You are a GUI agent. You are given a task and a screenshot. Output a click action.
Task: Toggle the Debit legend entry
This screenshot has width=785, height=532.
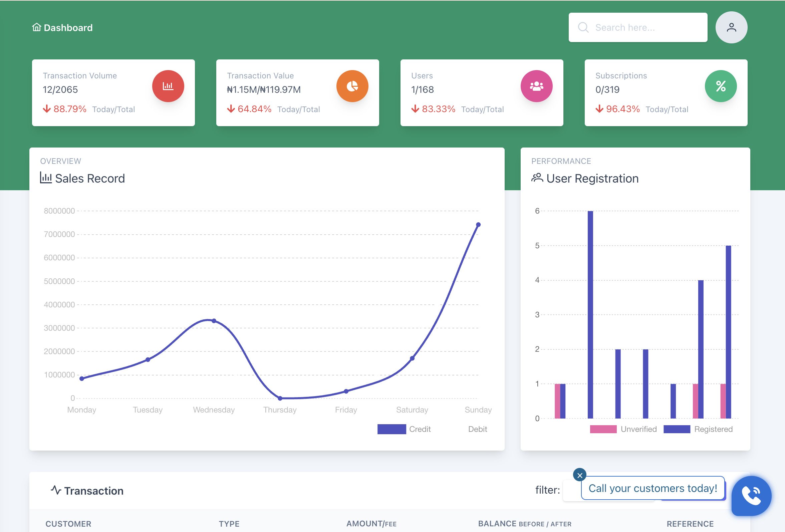[477, 429]
